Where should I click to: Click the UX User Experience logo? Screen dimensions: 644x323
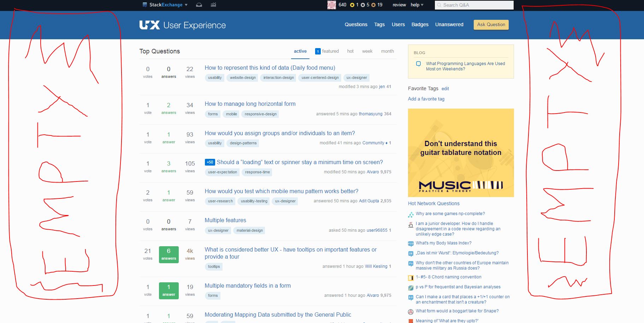182,25
